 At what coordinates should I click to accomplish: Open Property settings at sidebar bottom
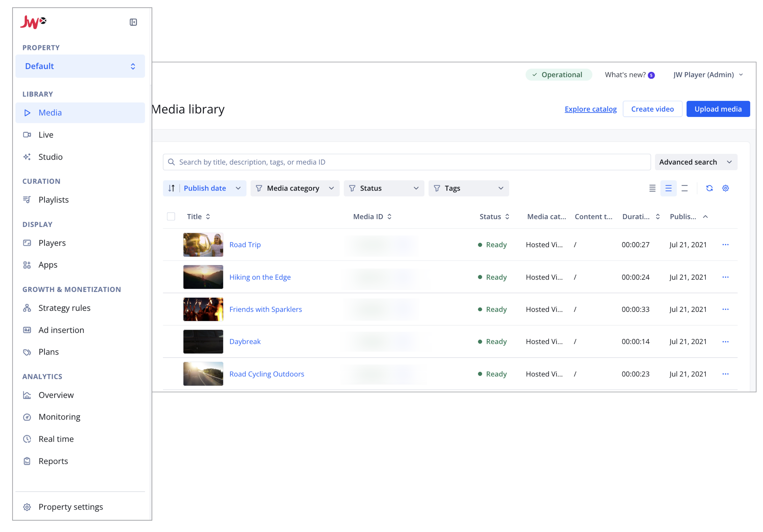point(80,507)
